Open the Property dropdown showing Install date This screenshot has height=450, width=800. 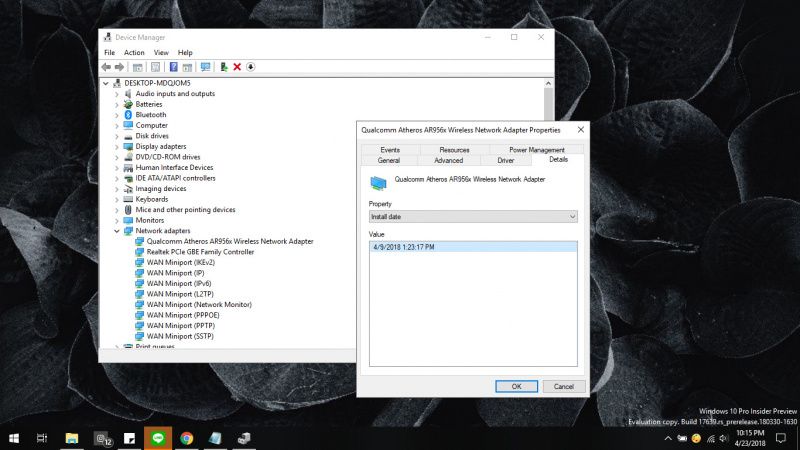click(473, 217)
